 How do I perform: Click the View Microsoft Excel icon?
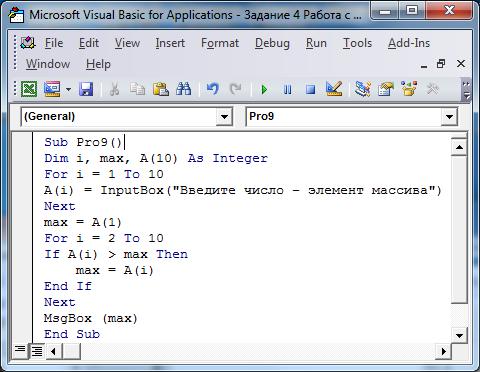29,89
